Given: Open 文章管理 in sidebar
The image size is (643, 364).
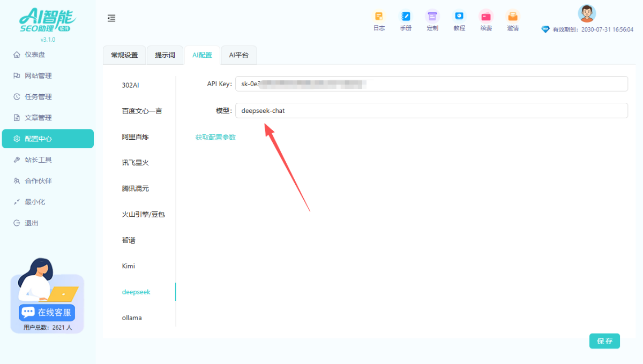Looking at the screenshot, I should pos(48,118).
